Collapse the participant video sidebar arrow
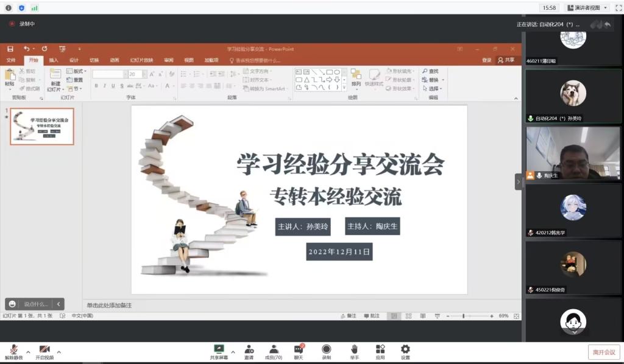 point(518,181)
